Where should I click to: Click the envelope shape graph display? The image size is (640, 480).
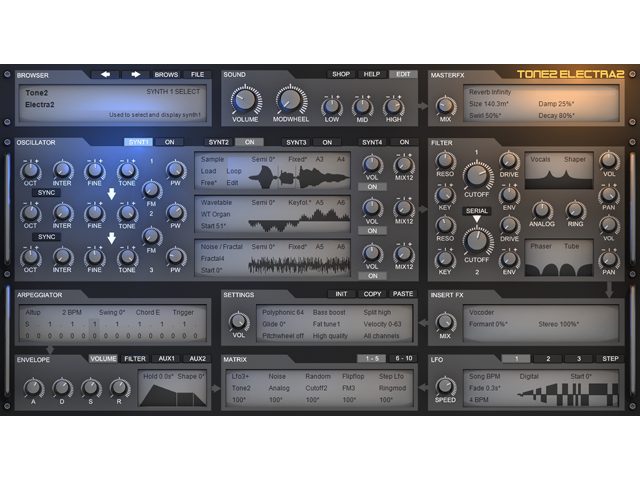[x=172, y=394]
